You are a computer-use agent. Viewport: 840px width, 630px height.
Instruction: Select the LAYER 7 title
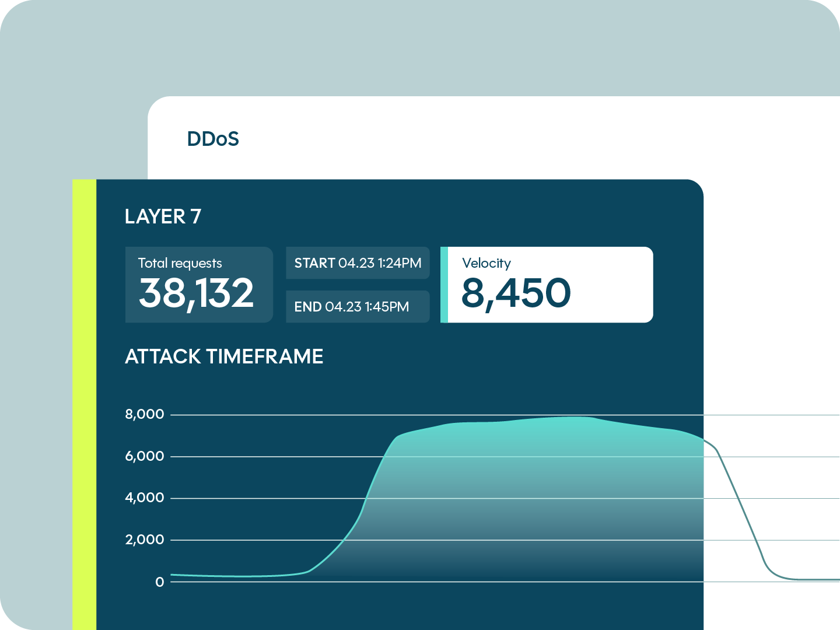click(163, 216)
